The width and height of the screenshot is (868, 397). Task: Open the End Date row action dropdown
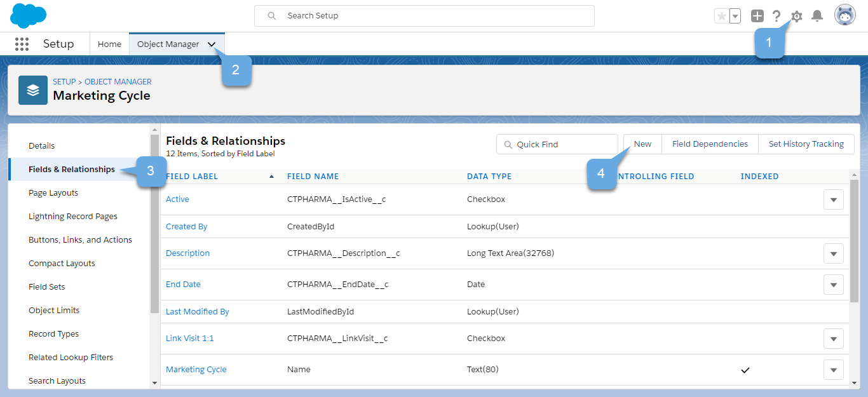[833, 285]
